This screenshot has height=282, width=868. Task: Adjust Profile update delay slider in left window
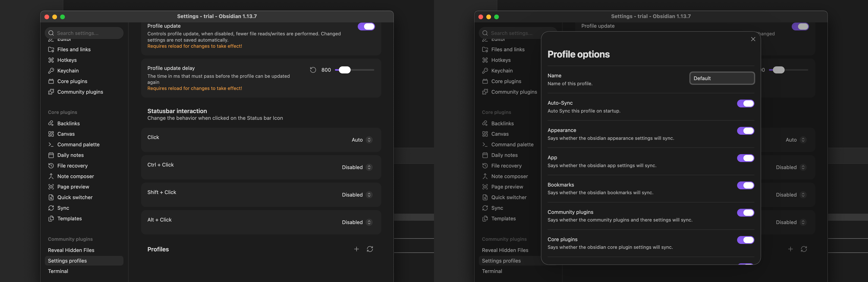point(354,70)
